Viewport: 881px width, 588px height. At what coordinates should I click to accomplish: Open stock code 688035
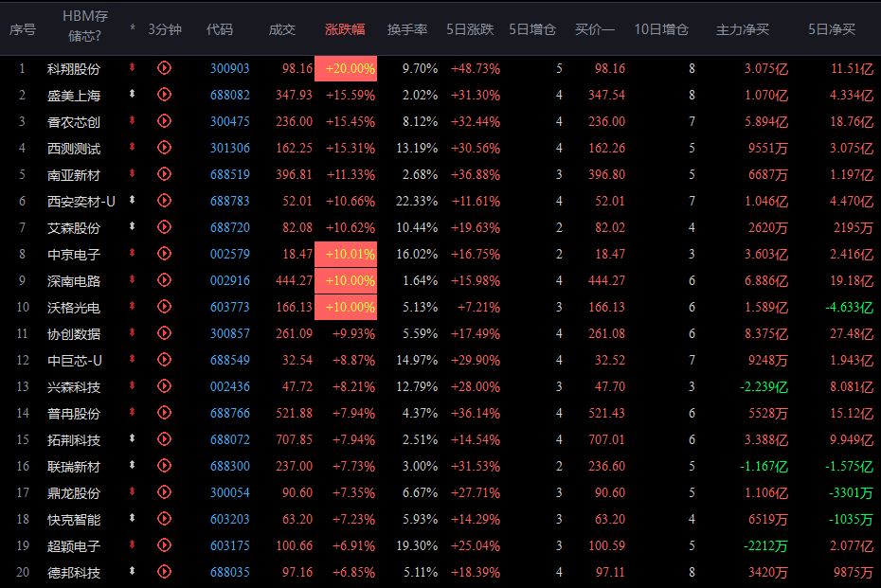[230, 572]
